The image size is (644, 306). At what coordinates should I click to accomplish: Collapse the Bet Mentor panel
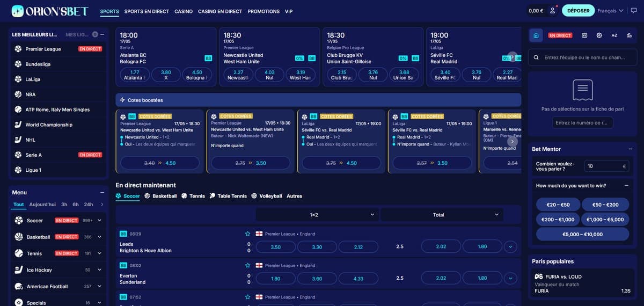tap(630, 149)
